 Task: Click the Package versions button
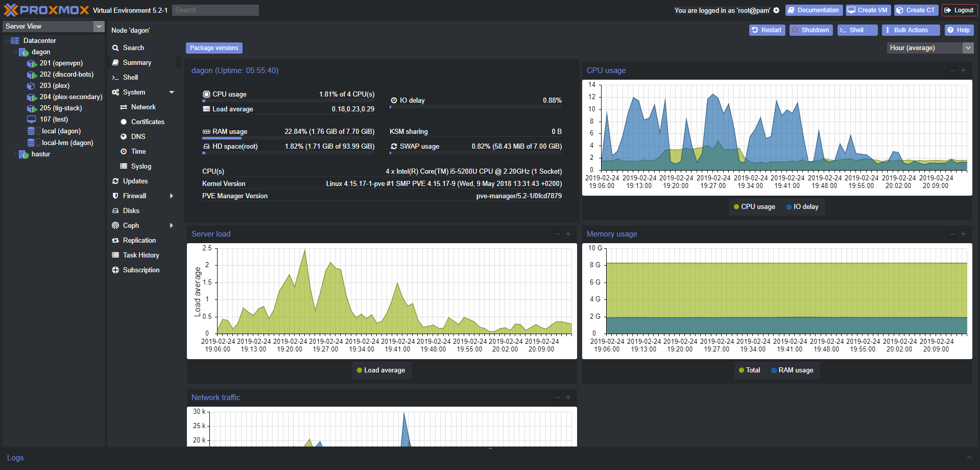click(214, 48)
